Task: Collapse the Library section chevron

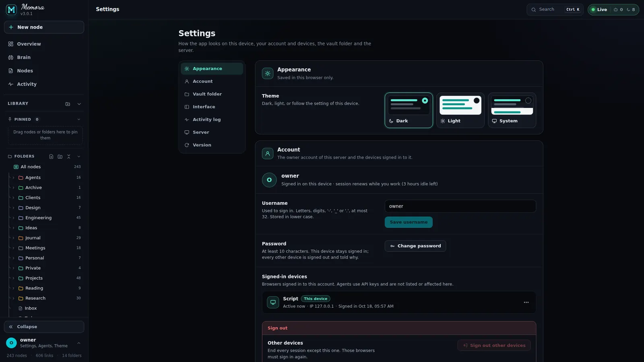Action: pyautogui.click(x=79, y=104)
